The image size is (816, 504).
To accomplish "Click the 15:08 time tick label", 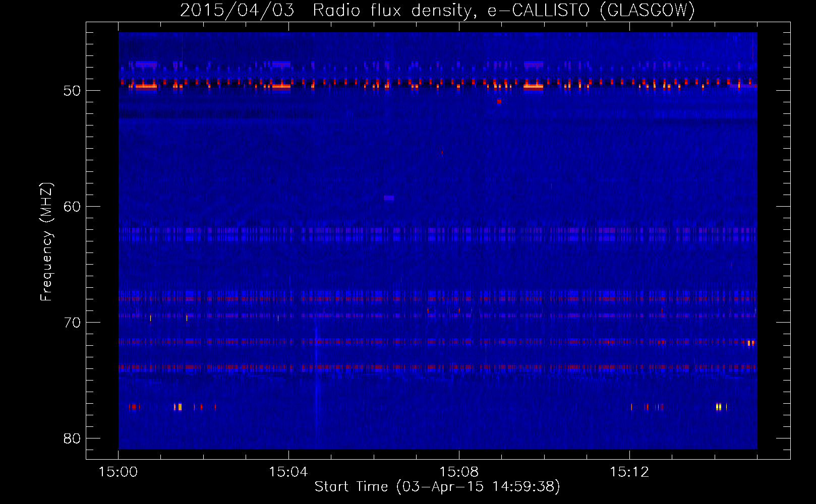I will click(459, 472).
